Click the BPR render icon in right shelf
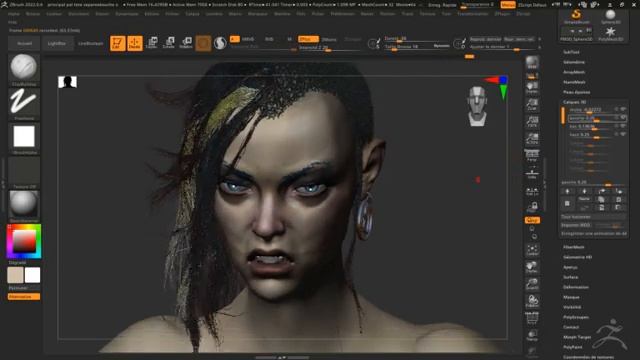 click(532, 63)
